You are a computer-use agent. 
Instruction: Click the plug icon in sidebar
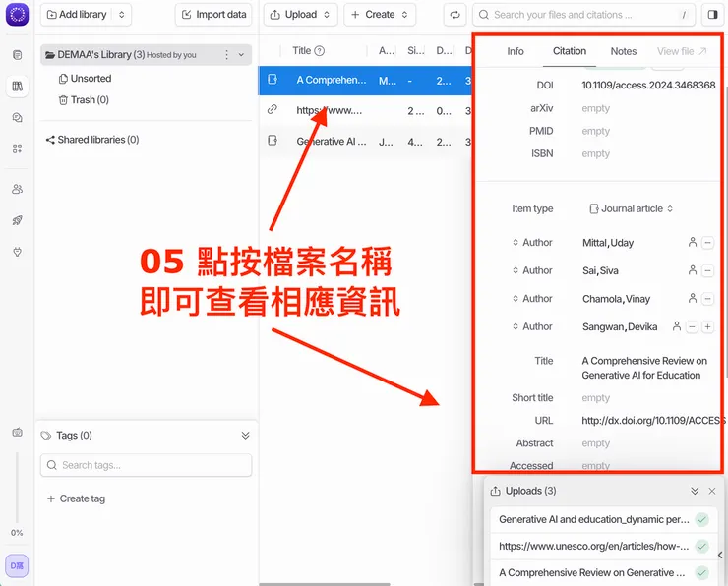click(x=17, y=252)
